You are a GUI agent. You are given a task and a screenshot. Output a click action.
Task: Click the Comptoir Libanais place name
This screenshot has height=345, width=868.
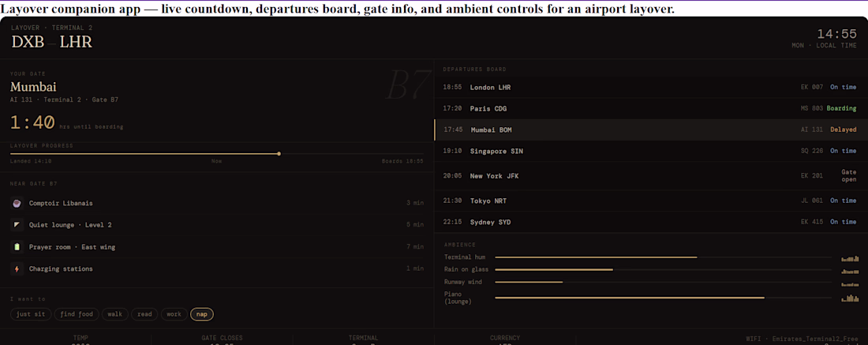(x=61, y=203)
